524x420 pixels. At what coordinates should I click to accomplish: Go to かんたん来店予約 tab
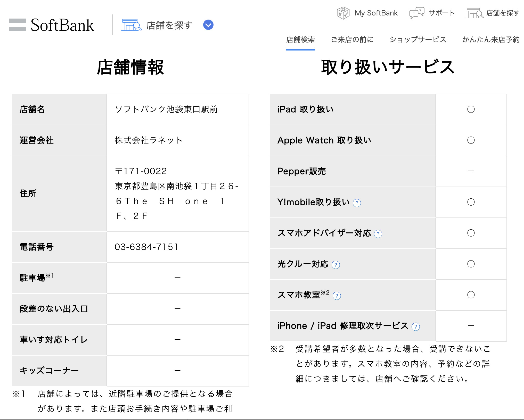coord(491,40)
